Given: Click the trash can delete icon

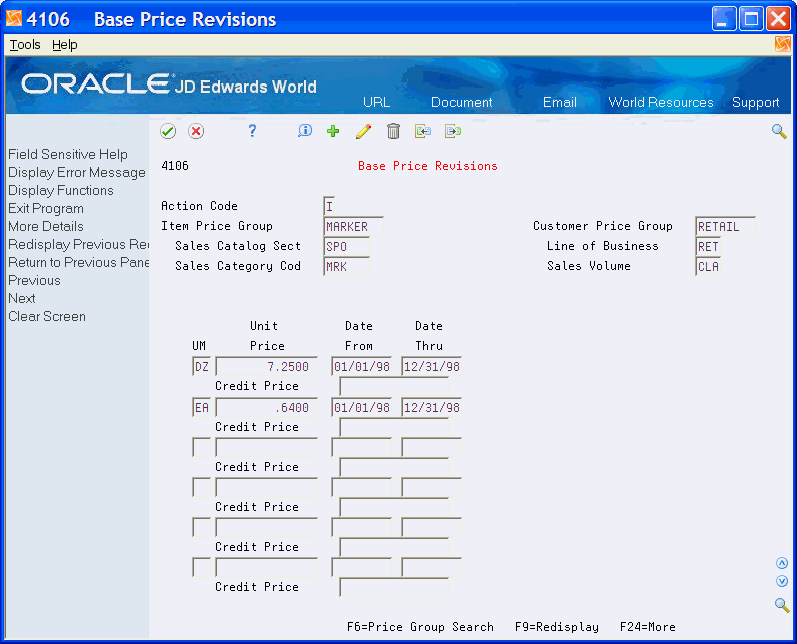Looking at the screenshot, I should click(393, 132).
